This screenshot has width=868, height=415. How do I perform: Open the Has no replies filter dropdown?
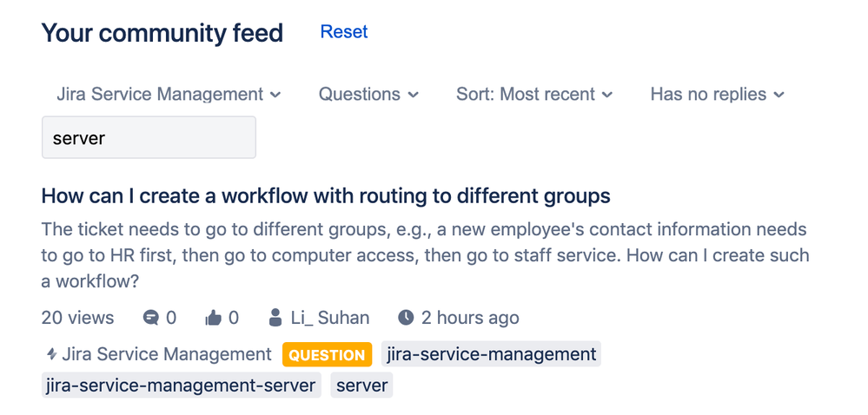tap(718, 94)
